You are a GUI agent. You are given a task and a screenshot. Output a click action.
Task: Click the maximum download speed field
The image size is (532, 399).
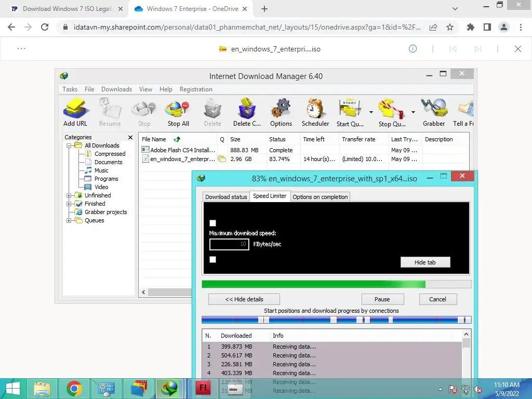coord(229,244)
